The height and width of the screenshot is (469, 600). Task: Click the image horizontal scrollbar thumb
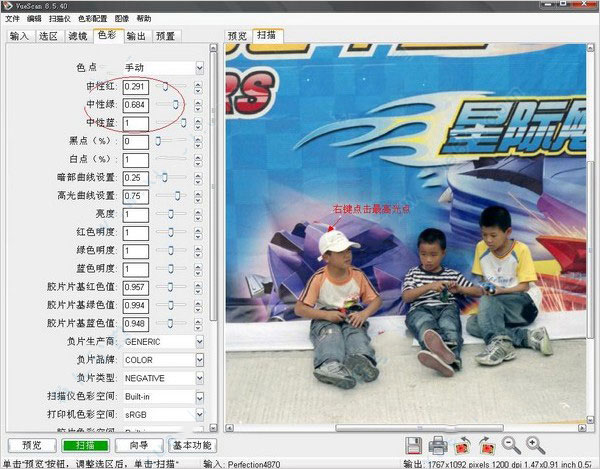coord(419,428)
